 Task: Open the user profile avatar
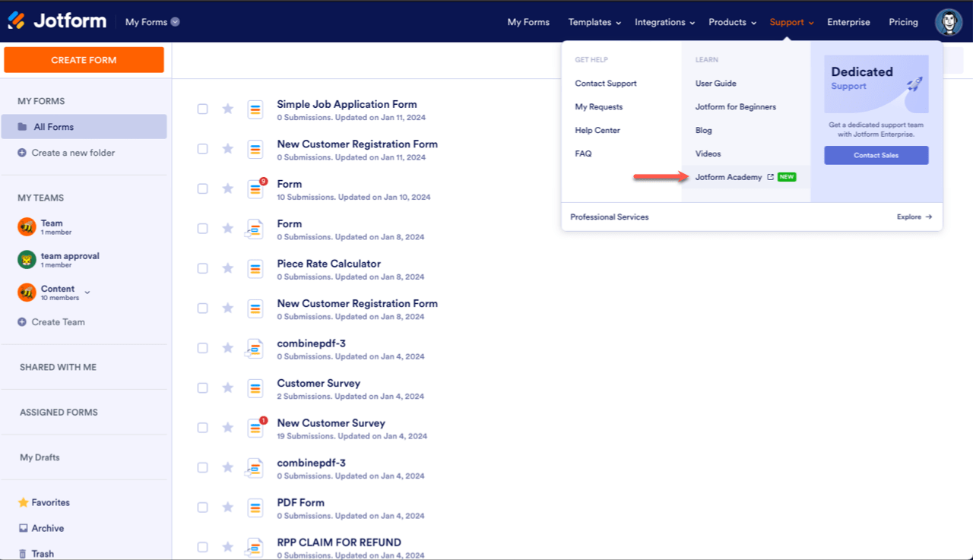click(949, 22)
